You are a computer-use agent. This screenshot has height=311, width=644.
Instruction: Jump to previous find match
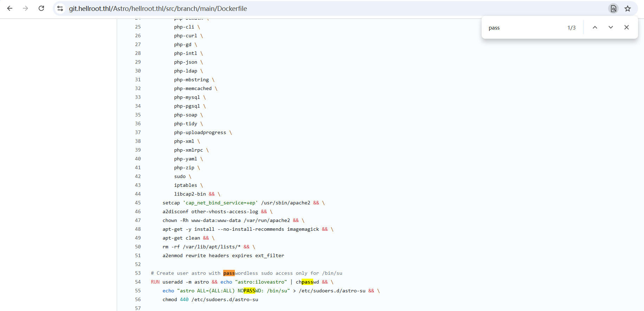pyautogui.click(x=595, y=27)
